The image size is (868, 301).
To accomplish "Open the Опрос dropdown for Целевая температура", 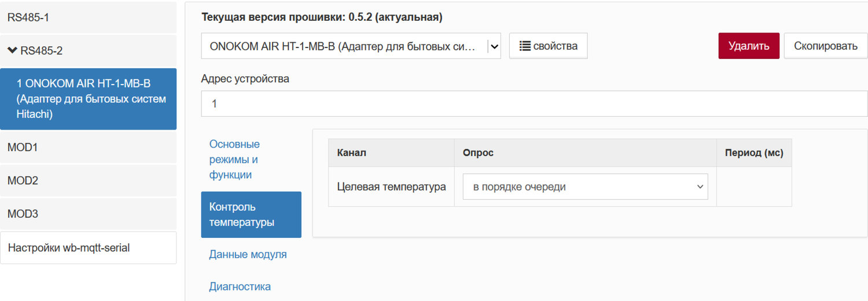I will coord(585,187).
